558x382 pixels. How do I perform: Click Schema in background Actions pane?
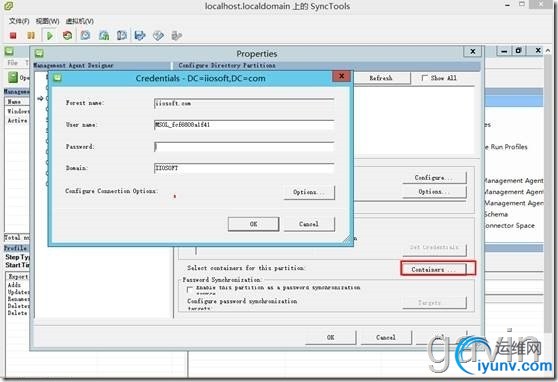[x=495, y=214]
